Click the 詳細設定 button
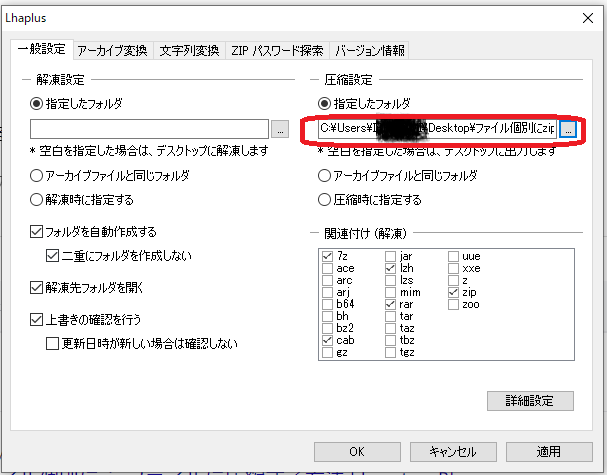Screen dimensions: 607x475 530,401
